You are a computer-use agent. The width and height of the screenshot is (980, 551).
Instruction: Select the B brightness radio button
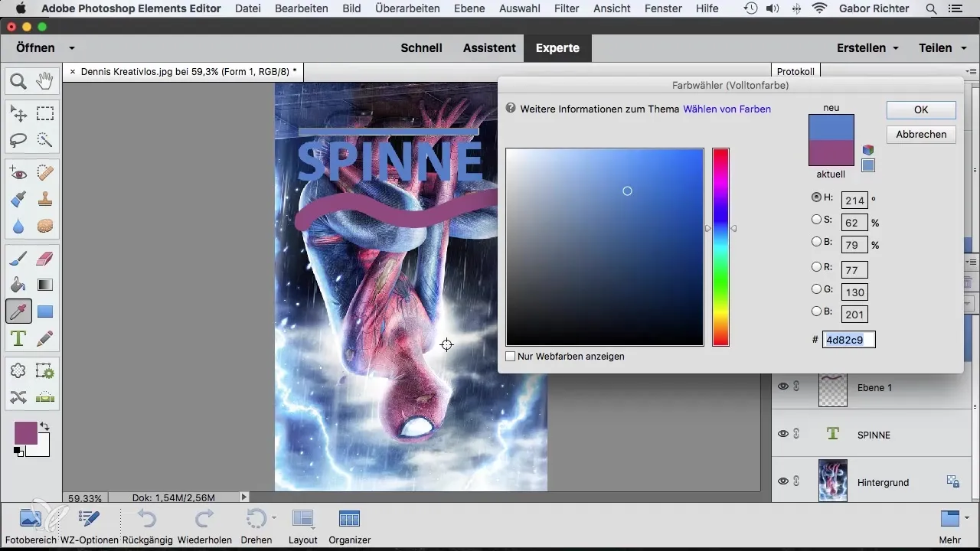coord(816,242)
